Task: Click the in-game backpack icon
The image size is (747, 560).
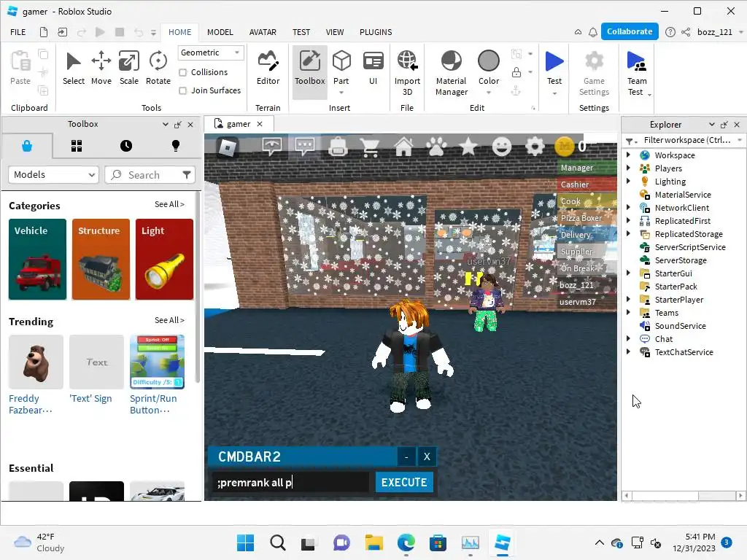Action: coord(338,147)
